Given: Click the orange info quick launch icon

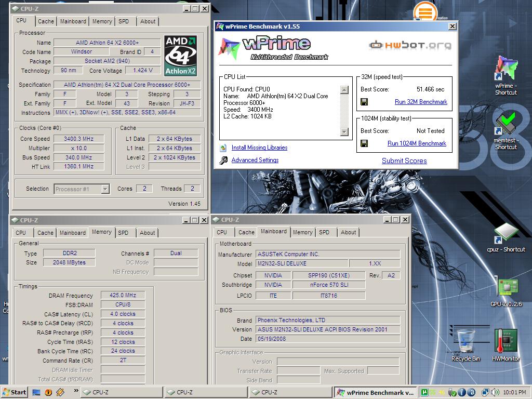Looking at the screenshot, I should coord(48,393).
